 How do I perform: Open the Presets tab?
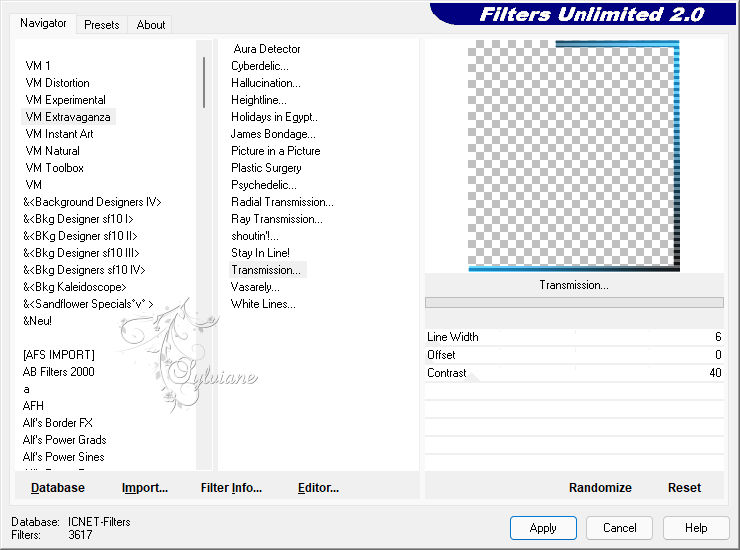coord(101,25)
